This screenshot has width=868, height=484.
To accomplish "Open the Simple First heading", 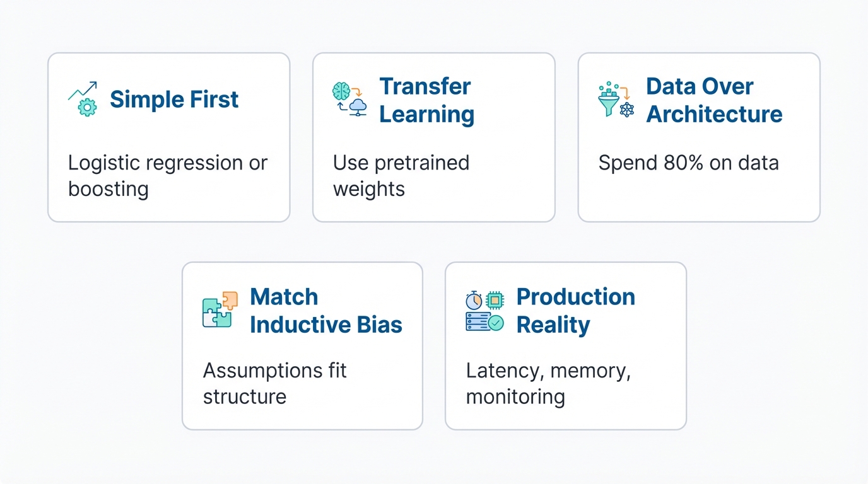I will tap(174, 100).
